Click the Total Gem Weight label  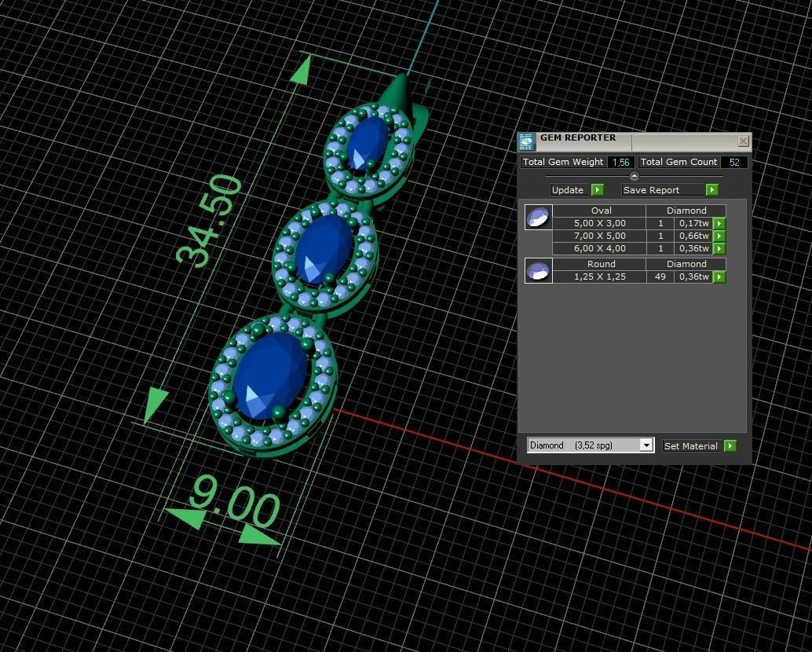tap(563, 162)
